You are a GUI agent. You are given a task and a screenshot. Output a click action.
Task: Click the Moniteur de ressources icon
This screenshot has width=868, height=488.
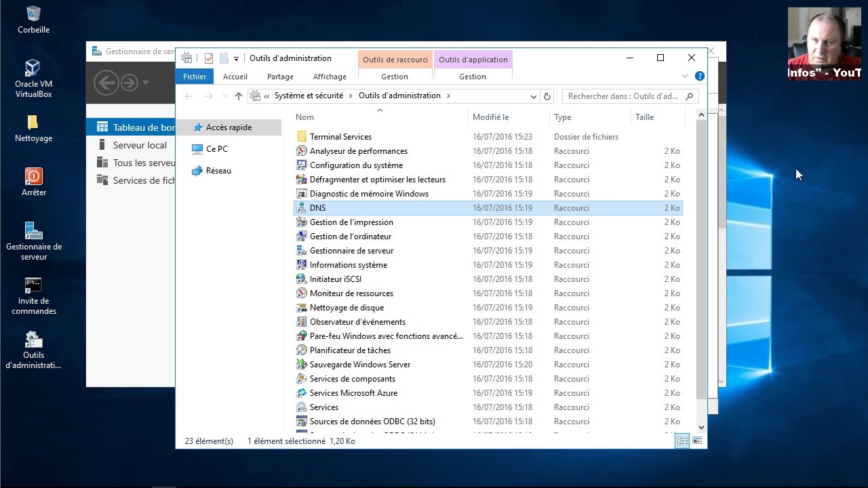[302, 293]
